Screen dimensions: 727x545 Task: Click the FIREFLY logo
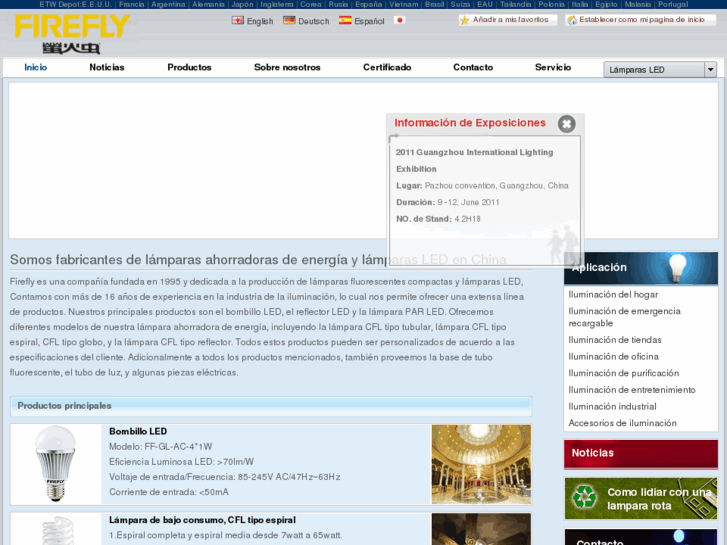click(x=72, y=33)
